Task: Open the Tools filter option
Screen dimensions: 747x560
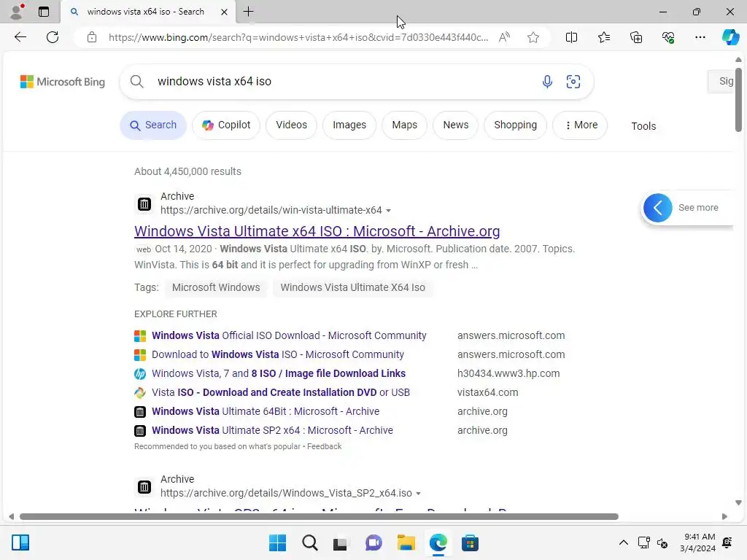Action: coord(643,126)
